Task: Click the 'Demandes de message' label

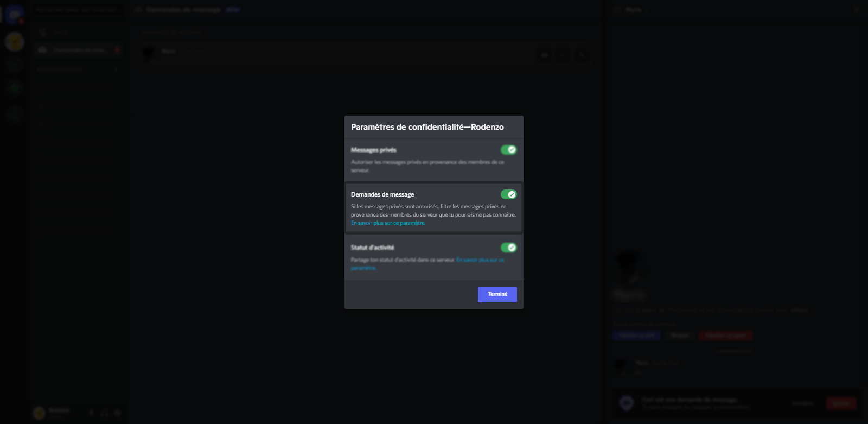Action: pyautogui.click(x=382, y=194)
